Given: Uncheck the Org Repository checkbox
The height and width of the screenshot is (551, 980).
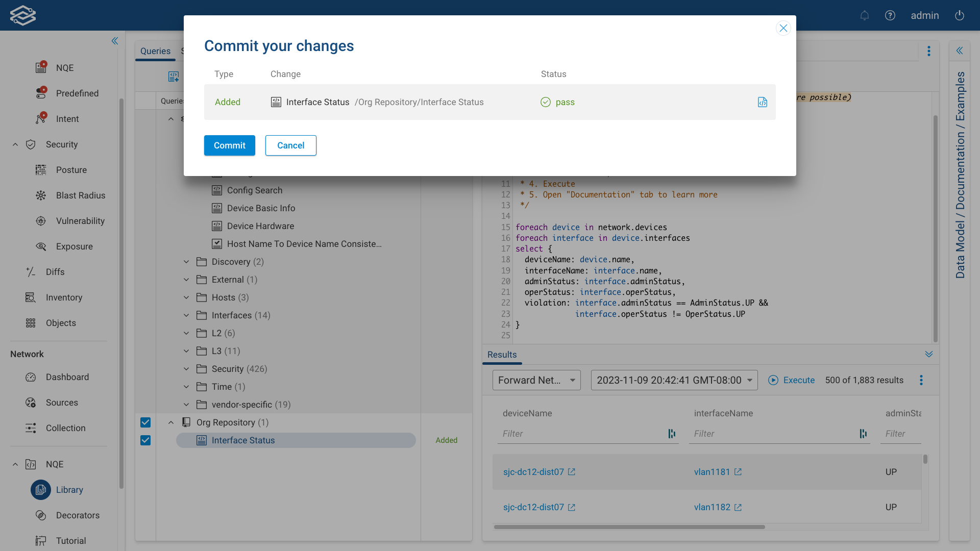Looking at the screenshot, I should point(145,422).
